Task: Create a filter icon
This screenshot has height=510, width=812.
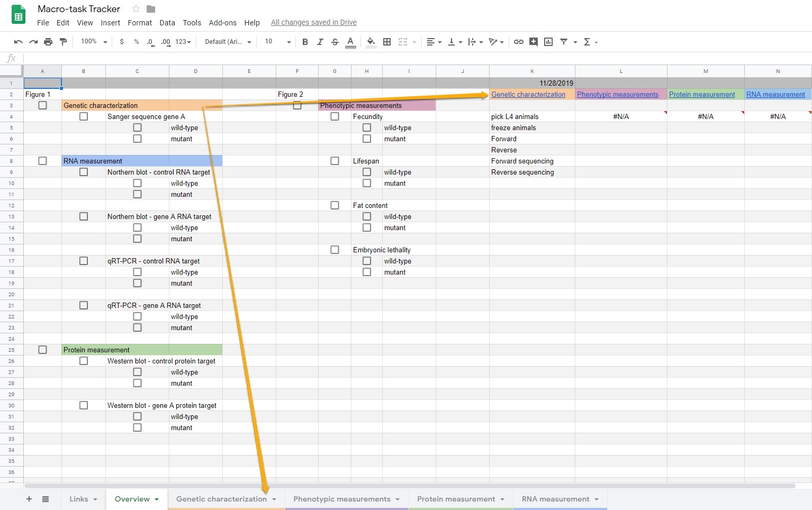Action: (x=564, y=42)
